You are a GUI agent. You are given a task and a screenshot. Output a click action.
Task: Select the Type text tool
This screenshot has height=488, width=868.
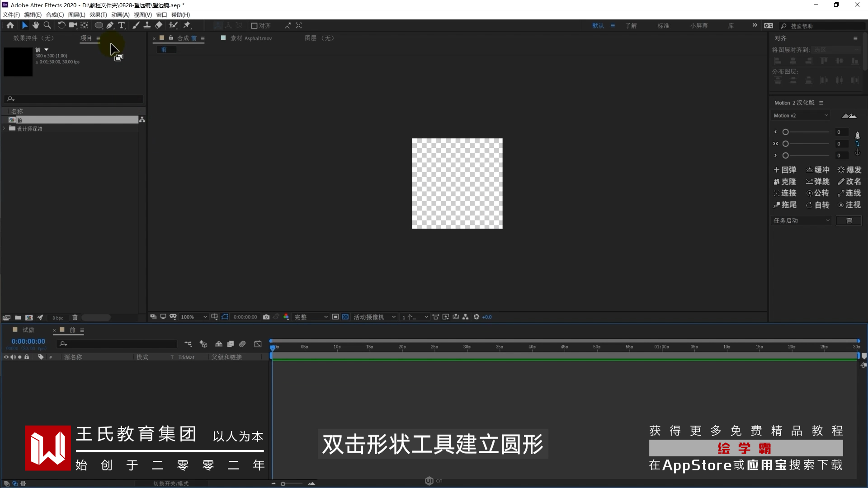(121, 25)
